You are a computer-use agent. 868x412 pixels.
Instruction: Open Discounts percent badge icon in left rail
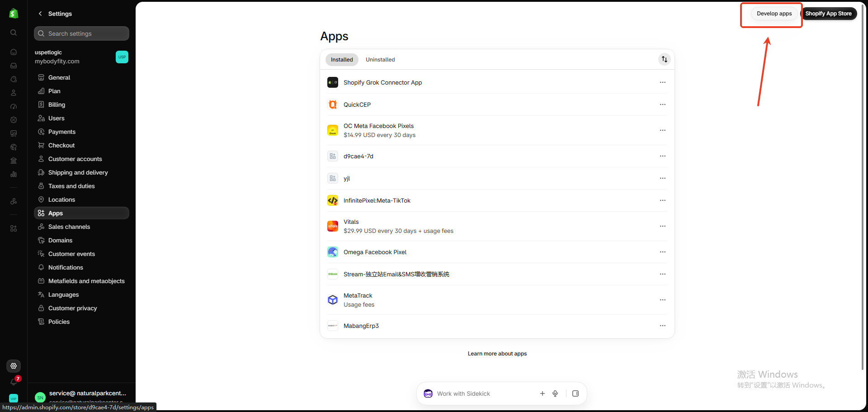[x=14, y=120]
